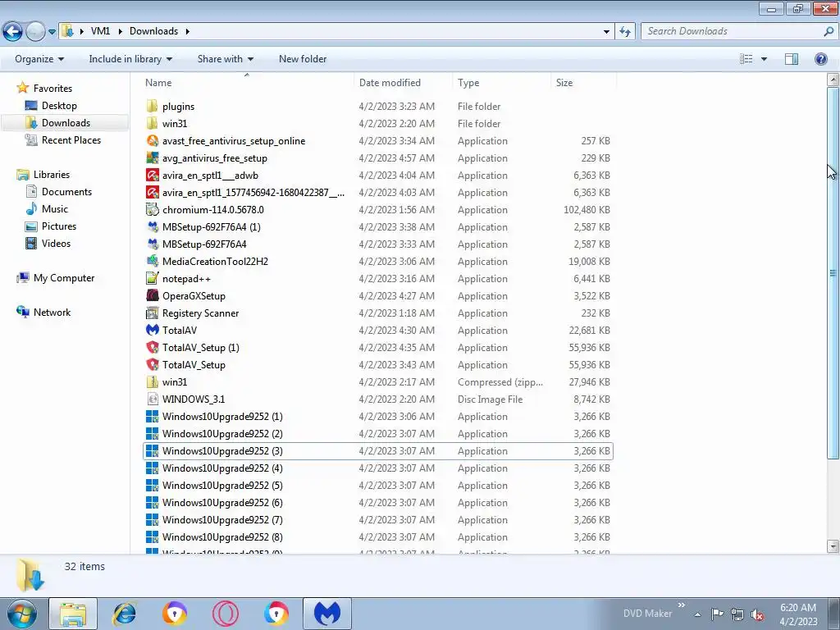Open the Action Center flag icon
The image size is (840, 630).
[717, 614]
